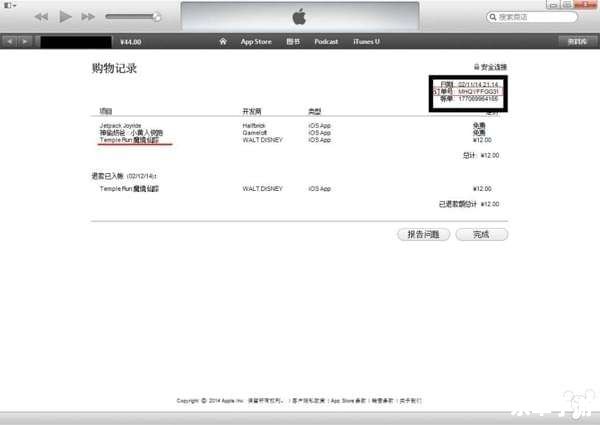
Task: Click the 帐单 billing number value
Action: pos(478,99)
